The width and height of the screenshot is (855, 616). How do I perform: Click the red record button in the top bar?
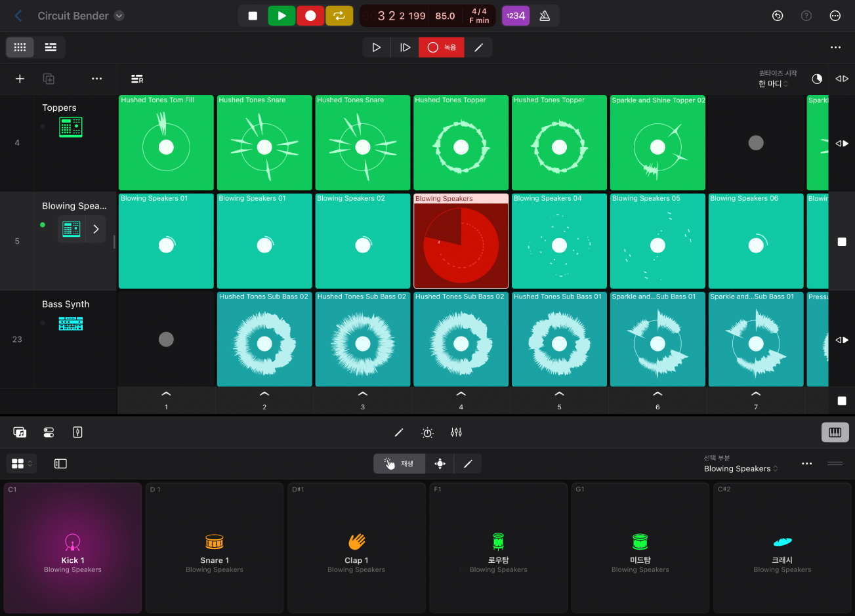(310, 16)
